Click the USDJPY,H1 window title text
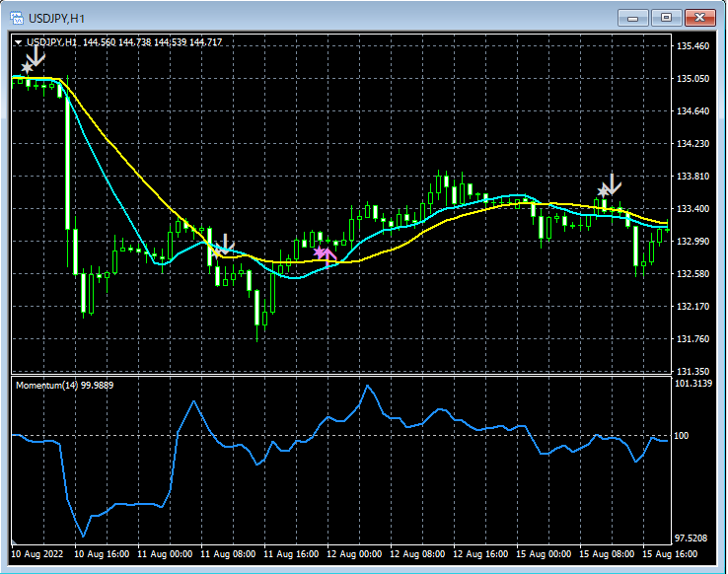The height and width of the screenshot is (574, 728). (x=56, y=19)
